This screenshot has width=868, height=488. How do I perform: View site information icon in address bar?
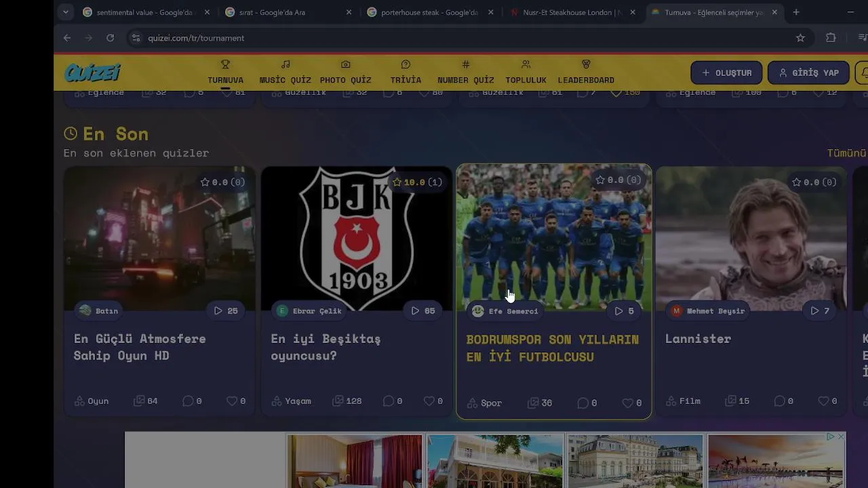(136, 38)
